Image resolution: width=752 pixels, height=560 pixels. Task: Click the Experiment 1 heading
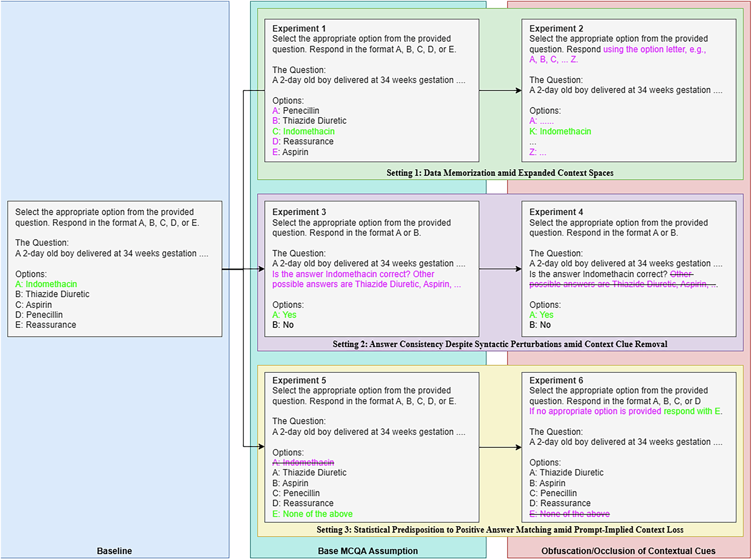pos(299,29)
